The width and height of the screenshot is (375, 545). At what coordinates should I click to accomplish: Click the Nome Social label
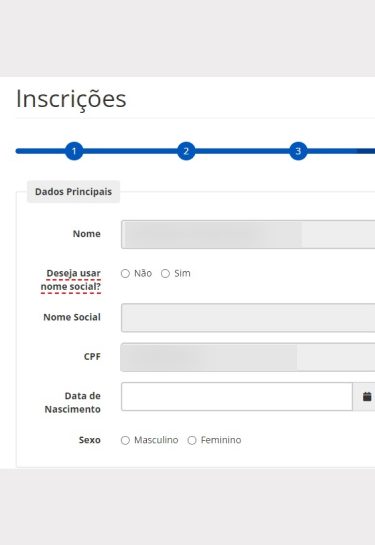tap(72, 317)
